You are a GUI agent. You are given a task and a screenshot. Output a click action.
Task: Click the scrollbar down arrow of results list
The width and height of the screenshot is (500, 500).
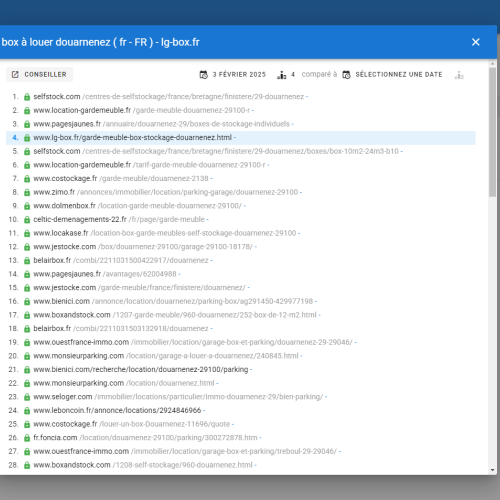[493, 470]
